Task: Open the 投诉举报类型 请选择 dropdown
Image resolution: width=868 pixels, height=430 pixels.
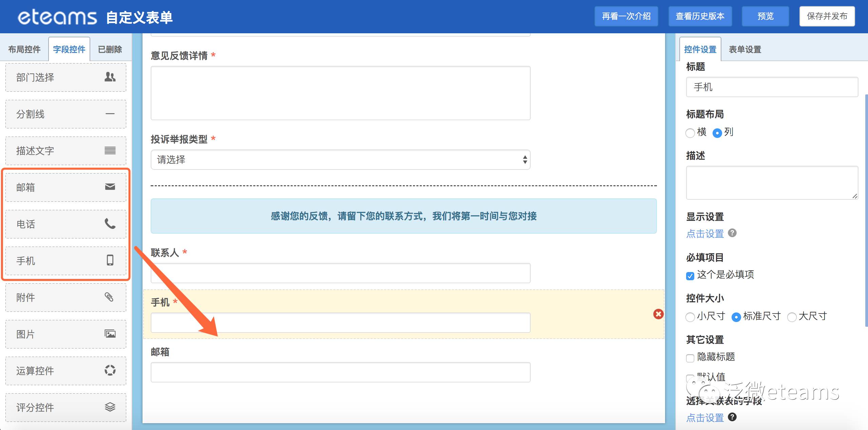Action: pos(340,160)
